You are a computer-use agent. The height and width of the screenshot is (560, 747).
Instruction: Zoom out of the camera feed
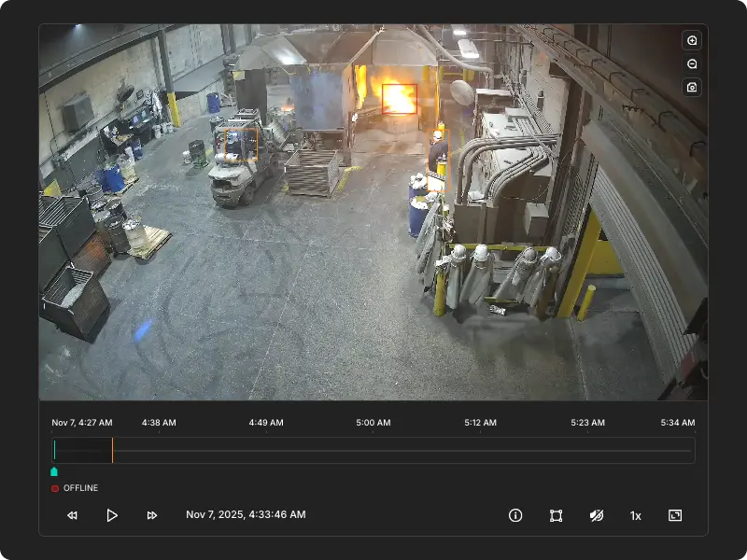coord(691,63)
